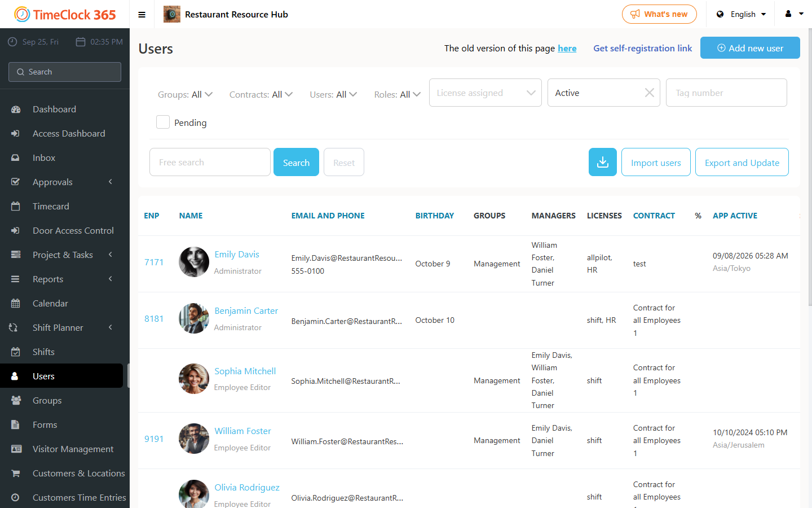Click the Inbox tray icon
The width and height of the screenshot is (812, 508).
(16, 157)
